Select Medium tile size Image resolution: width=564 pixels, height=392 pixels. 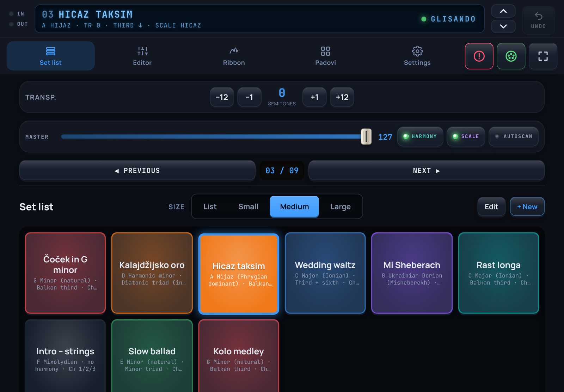coord(294,207)
